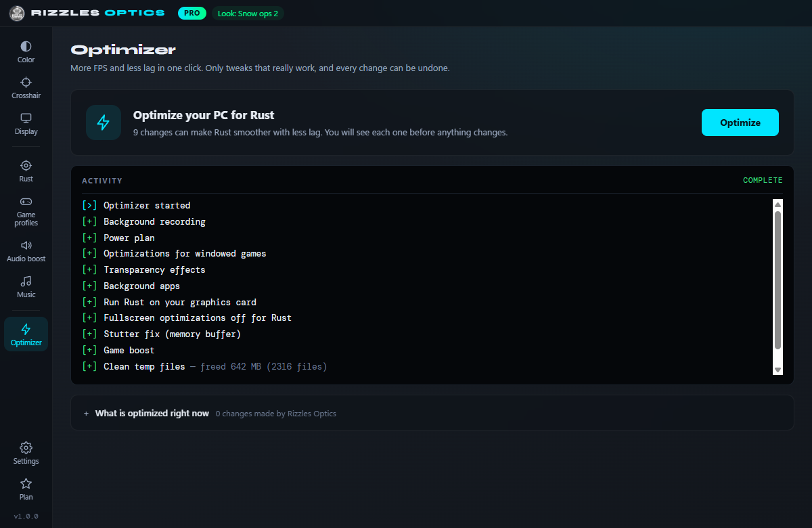
Task: Click the Stutter fix (memory buffer) entry
Action: [x=172, y=334]
